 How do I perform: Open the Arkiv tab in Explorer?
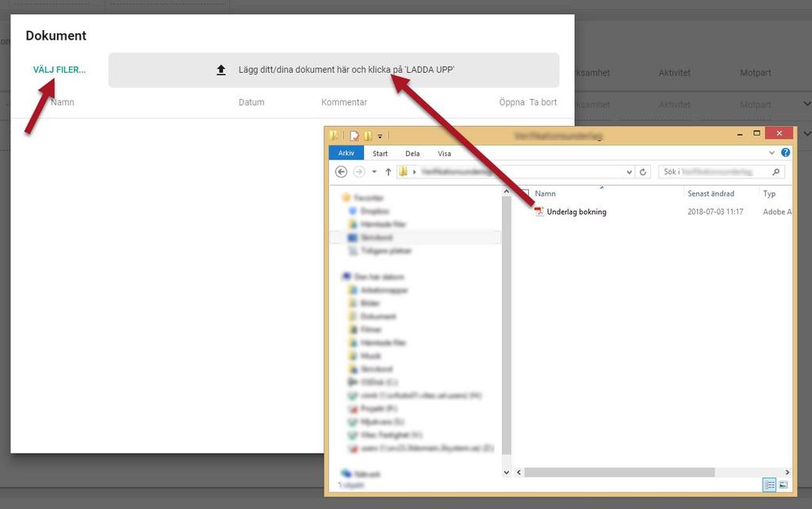346,153
